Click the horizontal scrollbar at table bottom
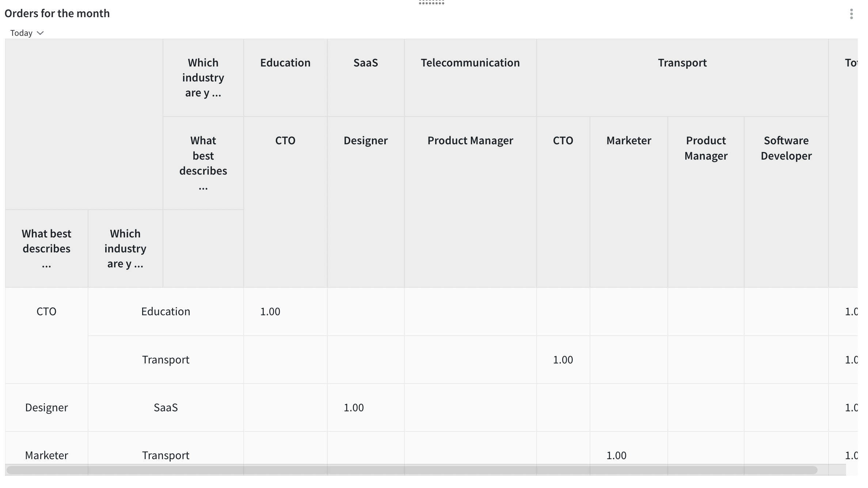 coord(412,470)
